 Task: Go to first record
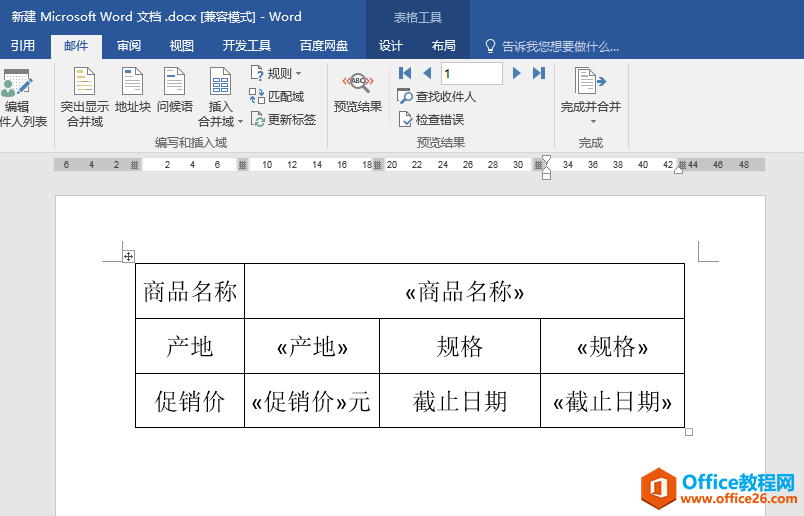tap(405, 73)
